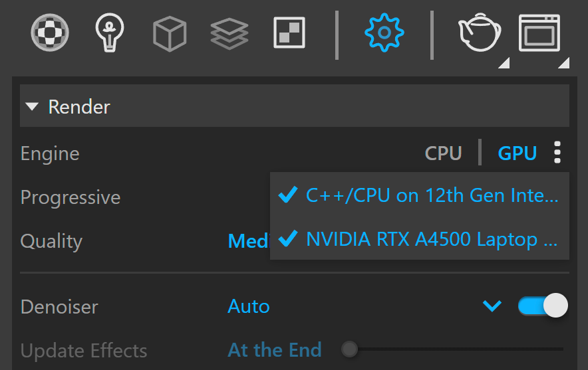Collapse the Render section
The image size is (588, 370).
click(32, 107)
